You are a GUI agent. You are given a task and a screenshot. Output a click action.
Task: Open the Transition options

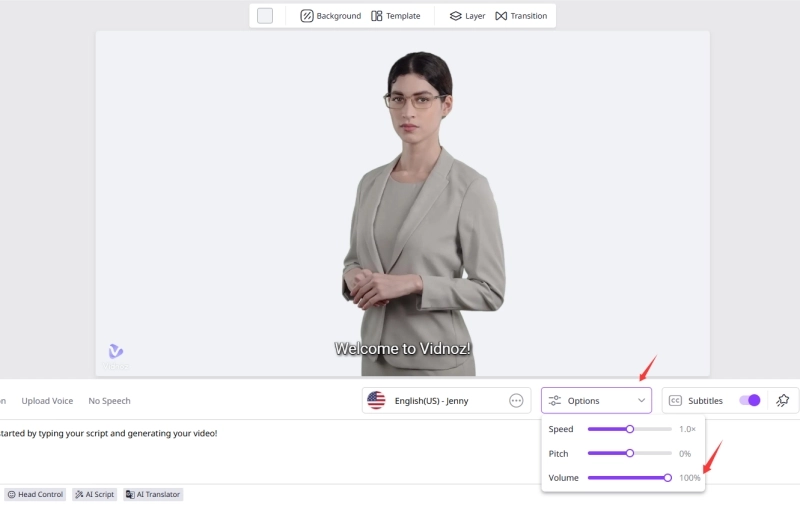click(521, 16)
